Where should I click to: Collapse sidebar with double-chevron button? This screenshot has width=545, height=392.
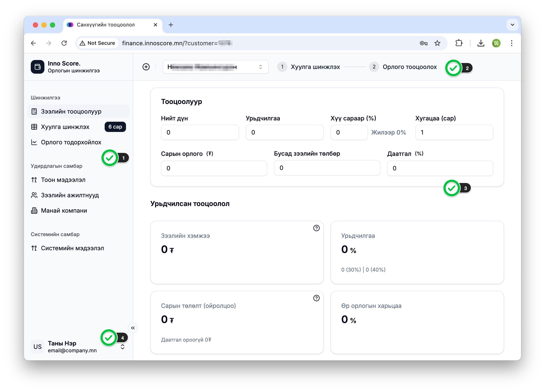pos(133,328)
